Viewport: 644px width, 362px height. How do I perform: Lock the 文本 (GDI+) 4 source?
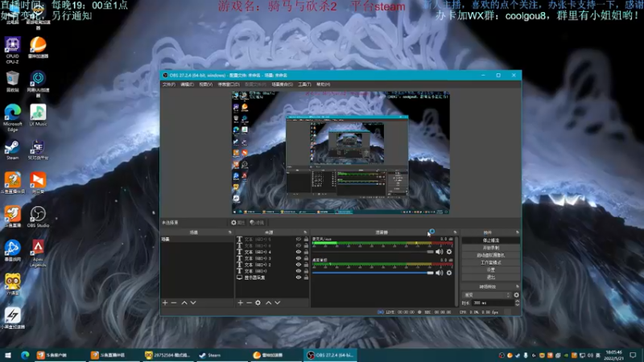coord(306,252)
